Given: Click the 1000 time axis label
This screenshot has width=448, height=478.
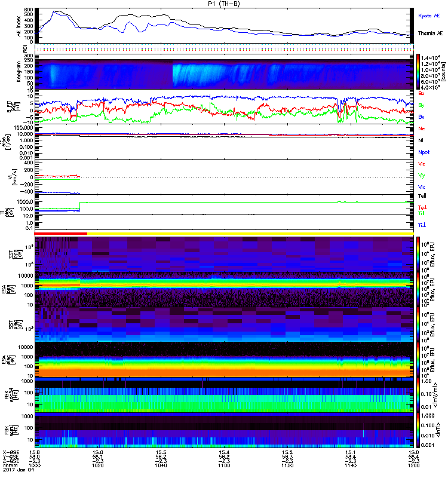Looking at the screenshot, I should 35,465.
